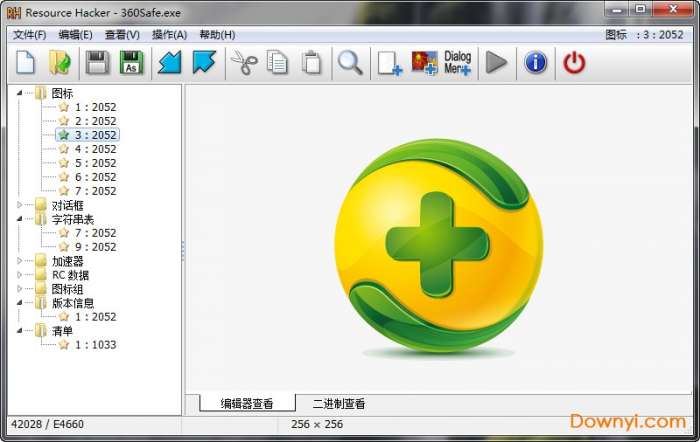Click the 256 × 256 status text
Image resolution: width=700 pixels, height=442 pixels.
point(317,424)
